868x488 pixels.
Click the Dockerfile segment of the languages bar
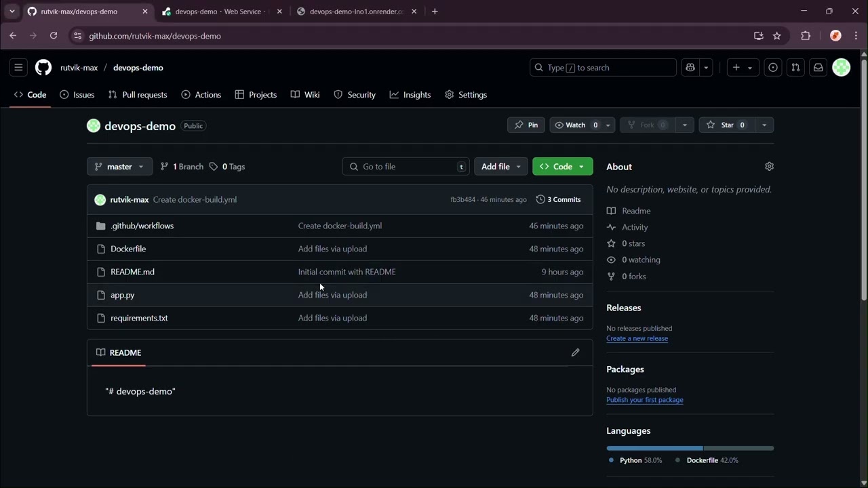pyautogui.click(x=739, y=448)
